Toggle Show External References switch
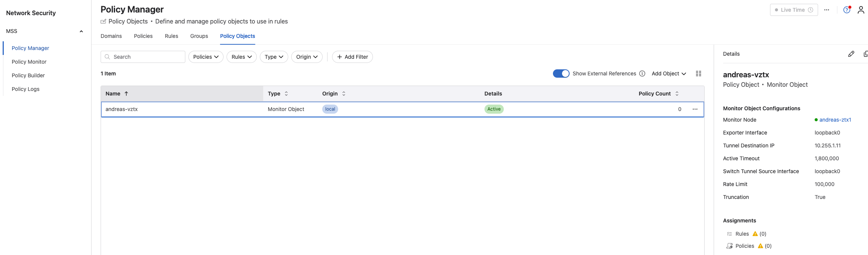The height and width of the screenshot is (255, 868). pyautogui.click(x=561, y=74)
